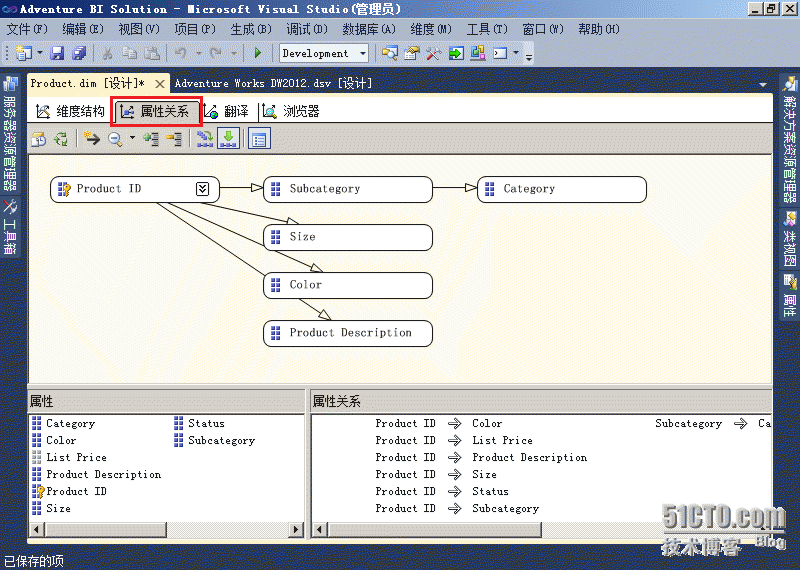This screenshot has width=800, height=570.
Task: Click the Reconnect refresh icon in designer toolbar
Action: [x=61, y=139]
